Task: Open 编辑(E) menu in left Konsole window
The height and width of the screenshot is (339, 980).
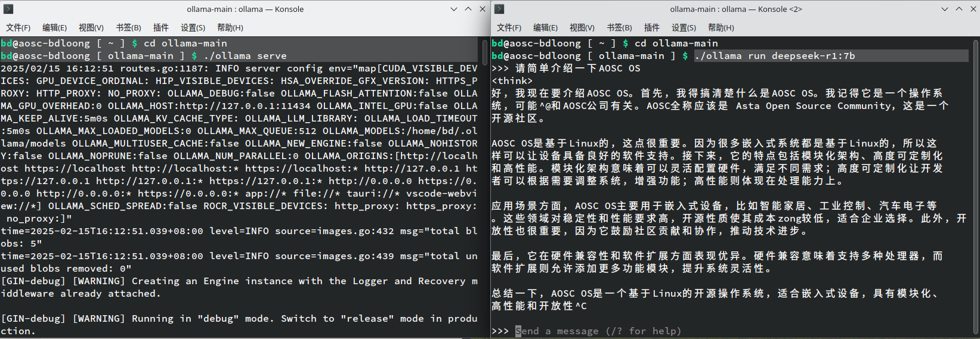Action: pos(54,27)
